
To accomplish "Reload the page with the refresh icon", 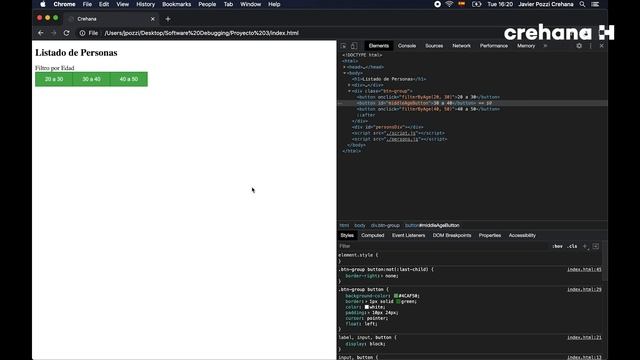I will pos(67,33).
